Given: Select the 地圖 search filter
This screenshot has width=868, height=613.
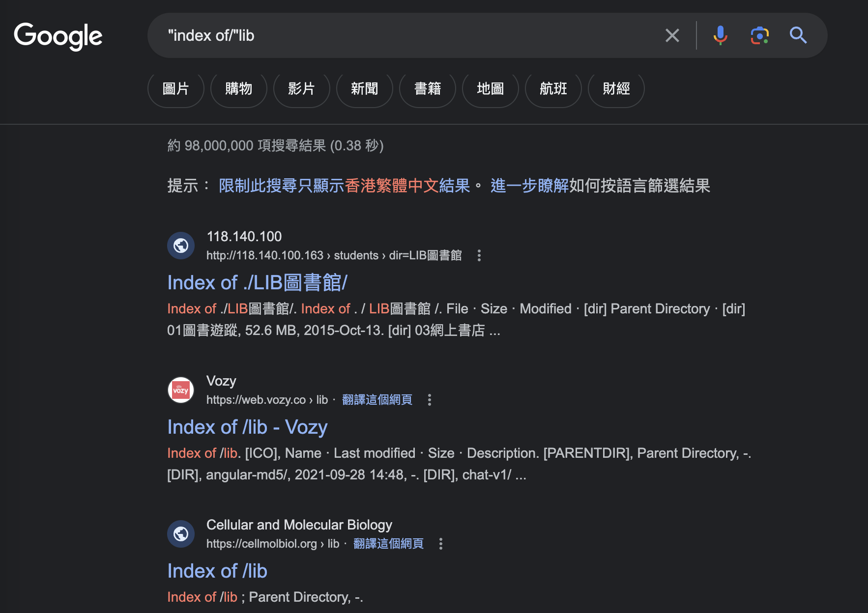Looking at the screenshot, I should 490,89.
